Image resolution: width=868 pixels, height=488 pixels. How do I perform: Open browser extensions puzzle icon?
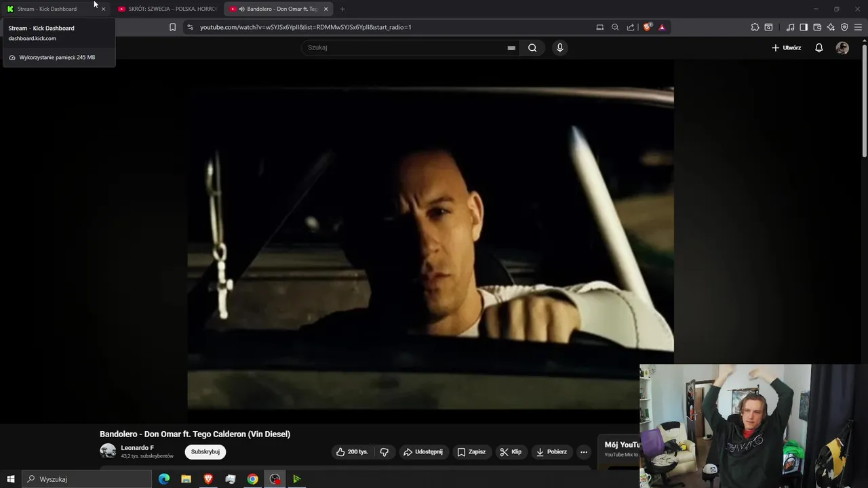click(755, 27)
